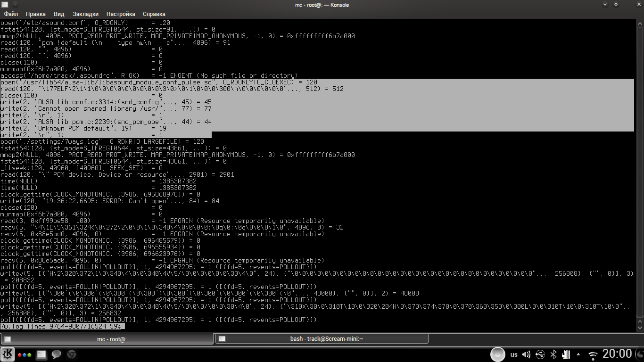The height and width of the screenshot is (362, 644).
Task: Open the KDE application launcher
Action: (x=8, y=354)
